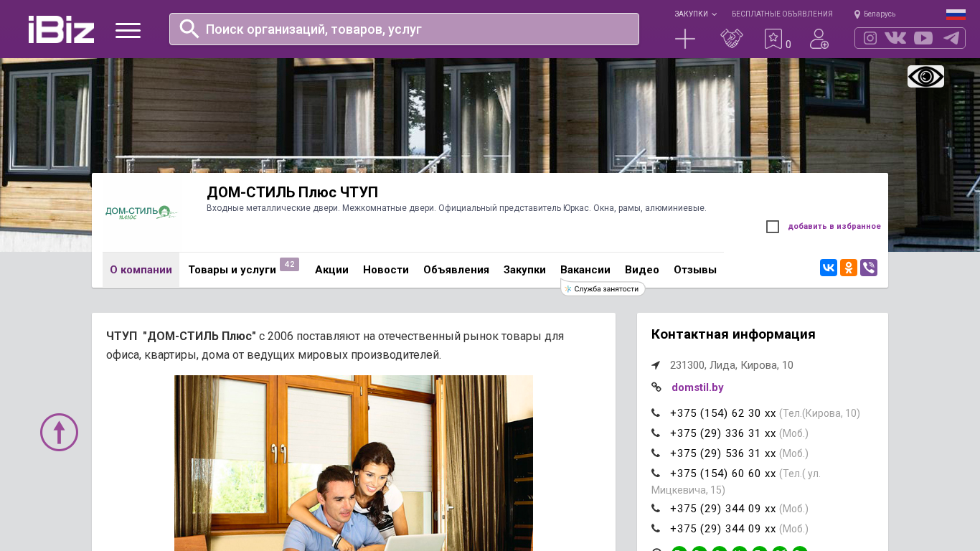Open the VK icon in header
This screenshot has height=551, width=980.
tap(895, 38)
